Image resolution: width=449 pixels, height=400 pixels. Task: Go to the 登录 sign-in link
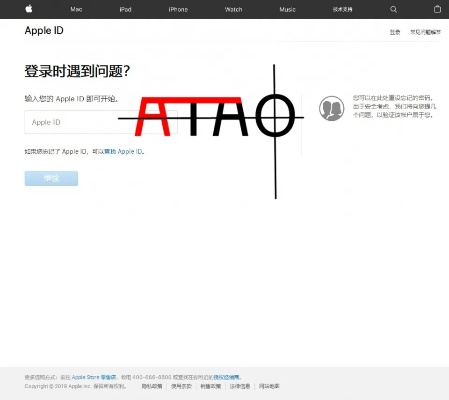tap(395, 32)
